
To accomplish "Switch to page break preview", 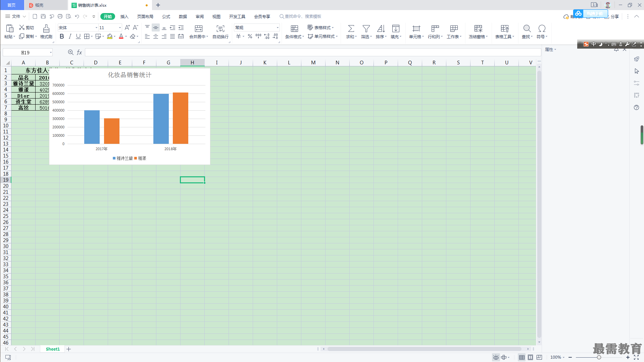I will (539, 357).
